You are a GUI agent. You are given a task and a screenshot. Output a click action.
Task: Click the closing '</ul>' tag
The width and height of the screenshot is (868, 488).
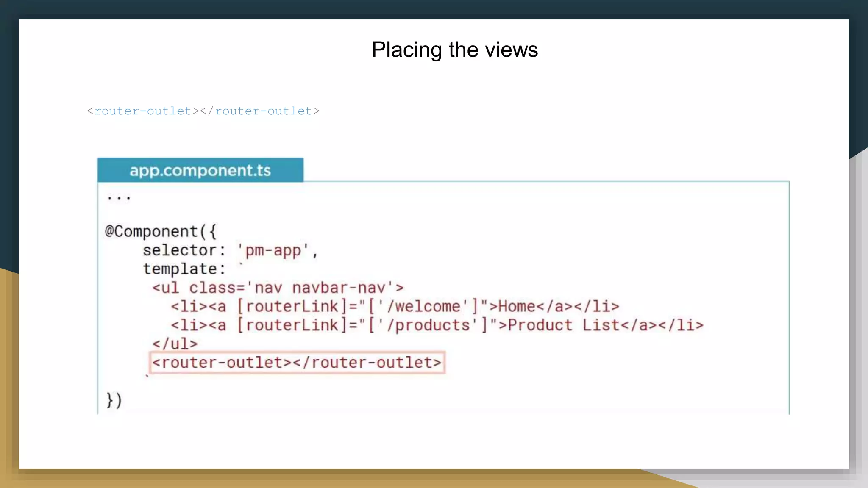click(175, 344)
